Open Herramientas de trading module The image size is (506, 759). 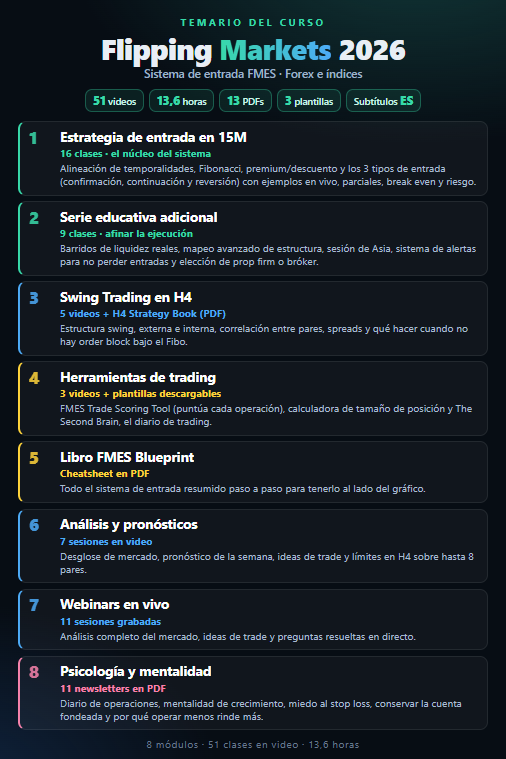[253, 398]
